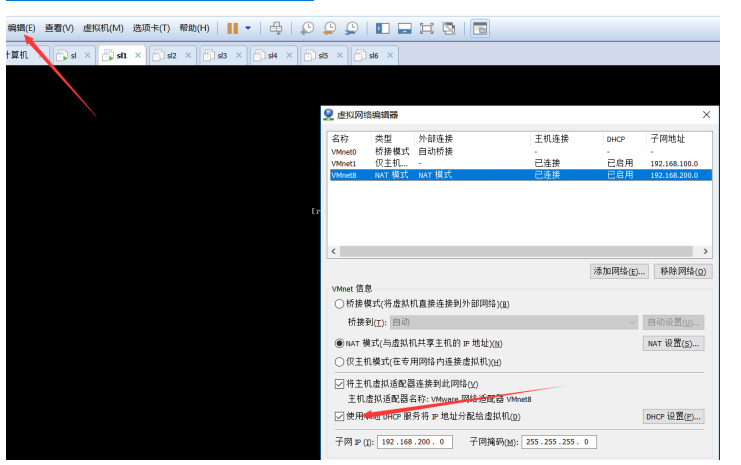Click the left arrow of horizontal scrollbar
Screen dimensions: 741x465
pos(334,251)
